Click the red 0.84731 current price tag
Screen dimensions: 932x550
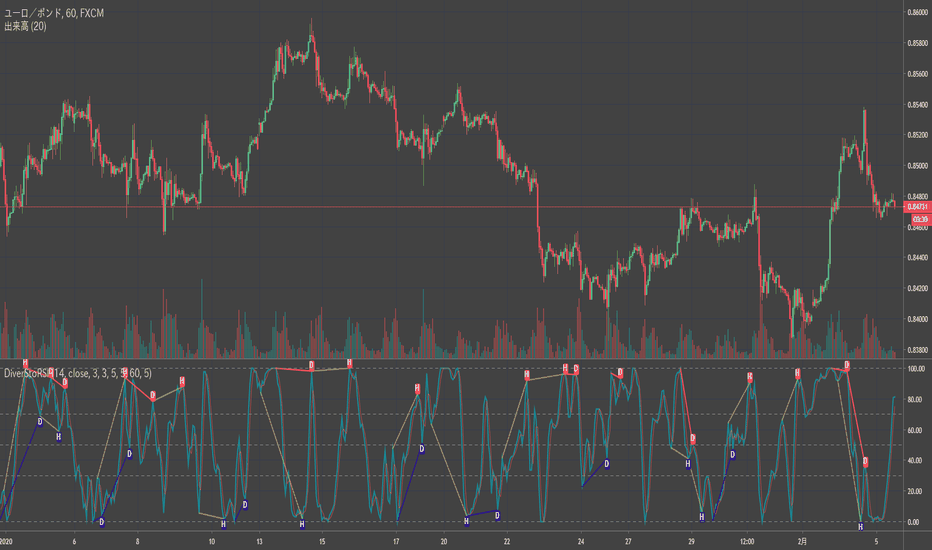tap(917, 207)
